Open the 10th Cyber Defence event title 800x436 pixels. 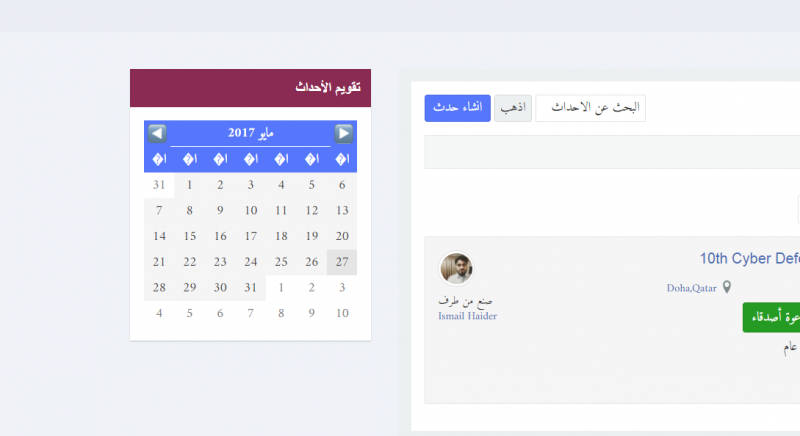(749, 259)
